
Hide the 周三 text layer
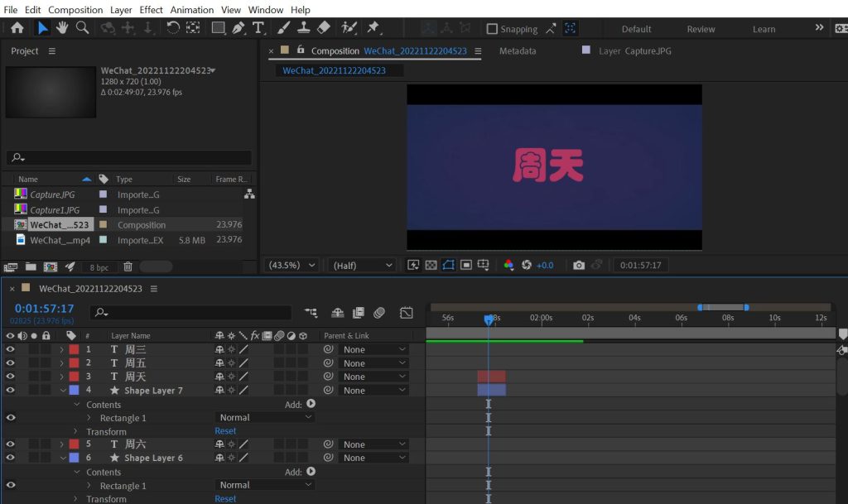[x=10, y=349]
